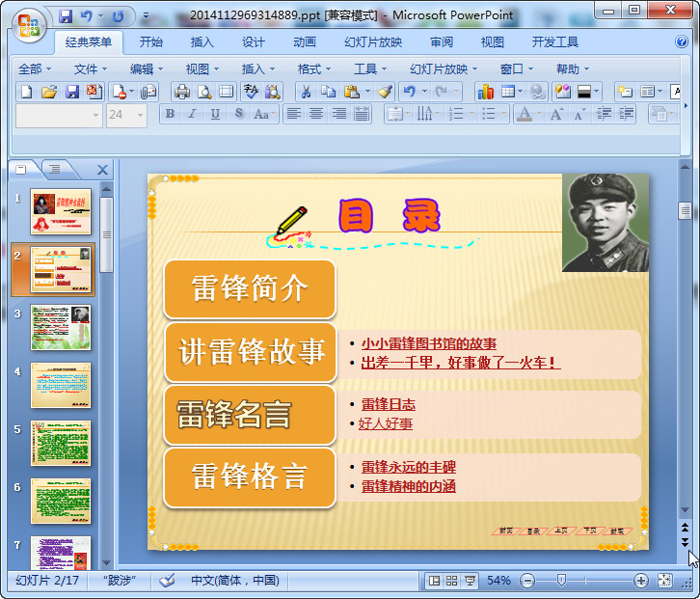Open the 审阅 ribbon tab
Screen dimensions: 700x599
pos(441,42)
